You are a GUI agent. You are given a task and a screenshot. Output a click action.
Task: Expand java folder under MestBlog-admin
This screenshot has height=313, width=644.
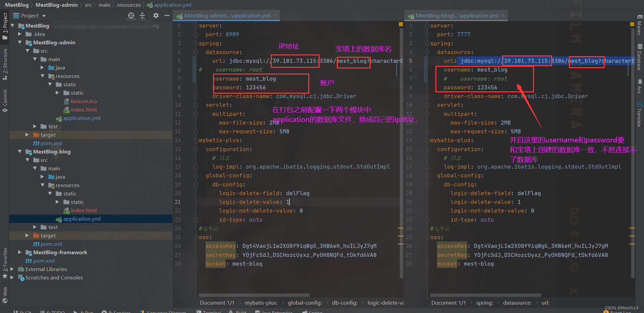[42, 68]
